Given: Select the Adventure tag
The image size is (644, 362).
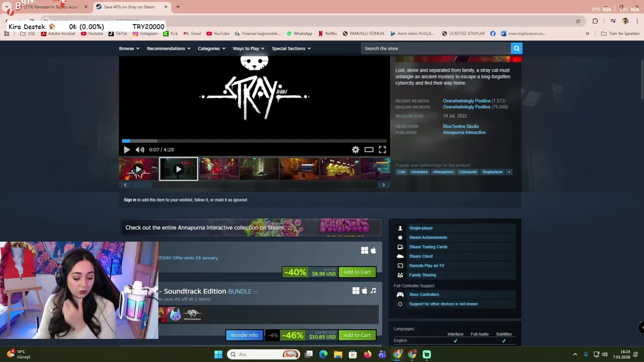Looking at the screenshot, I should click(419, 172).
